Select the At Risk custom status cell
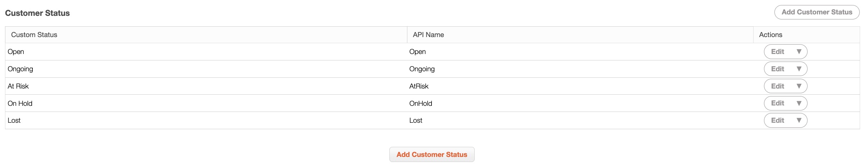This screenshot has width=868, height=167. [18, 86]
